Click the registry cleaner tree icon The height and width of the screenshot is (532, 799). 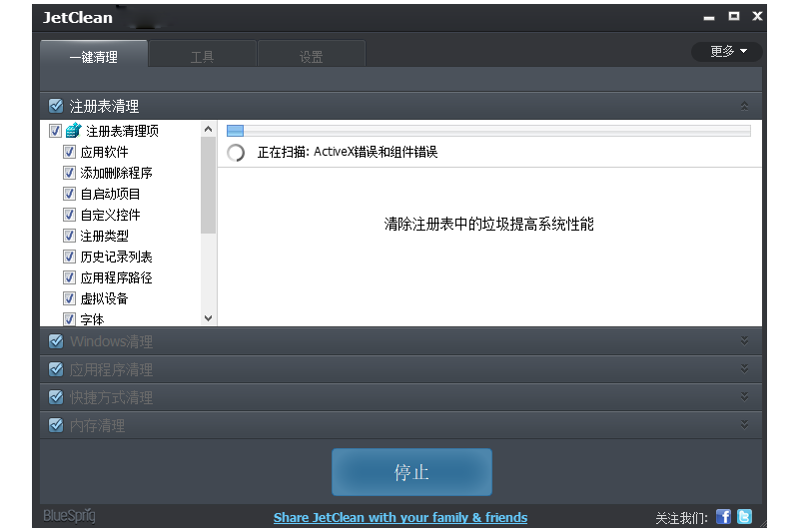[x=73, y=131]
